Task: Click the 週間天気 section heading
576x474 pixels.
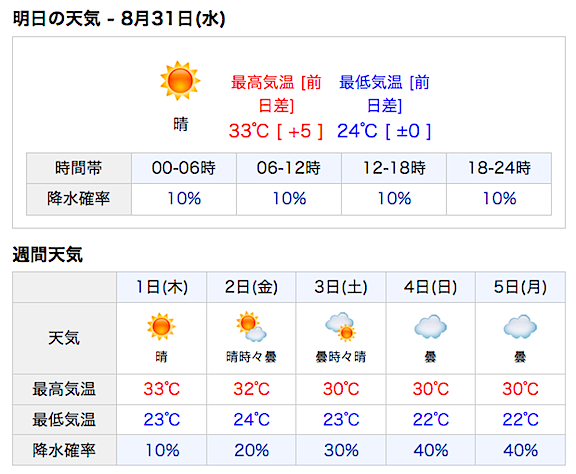Action: [47, 254]
